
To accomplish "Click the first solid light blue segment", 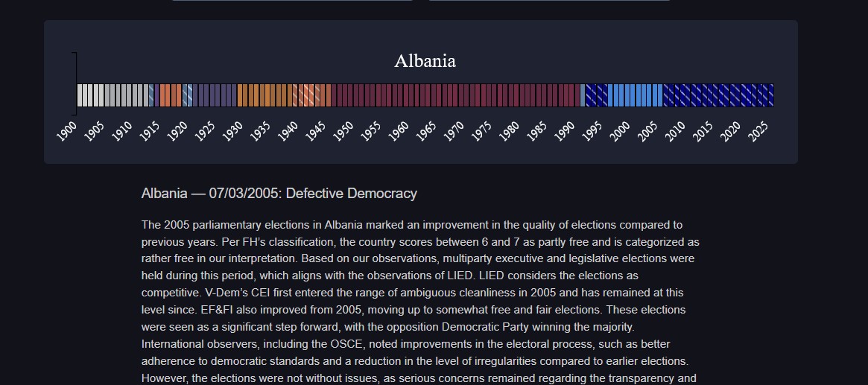I will coord(611,95).
